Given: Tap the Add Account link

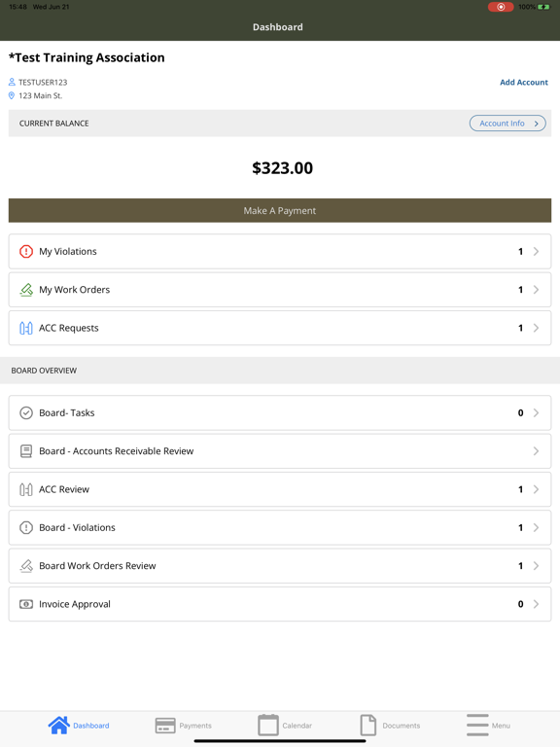Looking at the screenshot, I should coord(524,82).
